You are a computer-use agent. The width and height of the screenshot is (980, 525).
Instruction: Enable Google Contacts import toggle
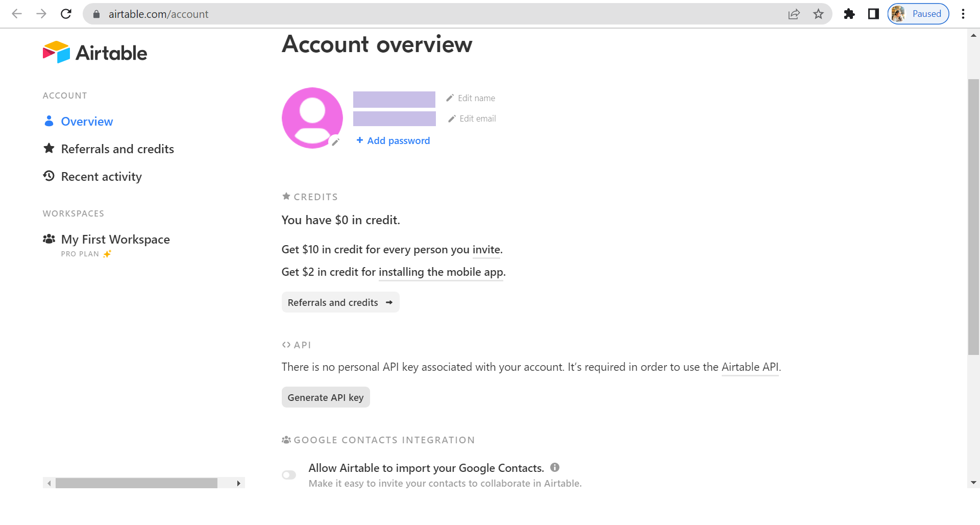289,475
